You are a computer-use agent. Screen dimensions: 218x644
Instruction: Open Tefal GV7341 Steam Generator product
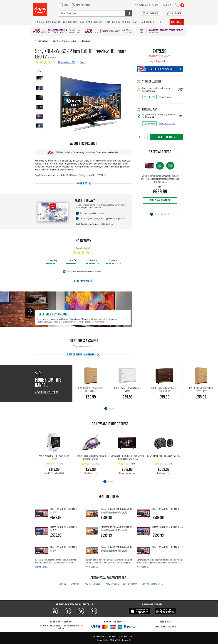91,453
